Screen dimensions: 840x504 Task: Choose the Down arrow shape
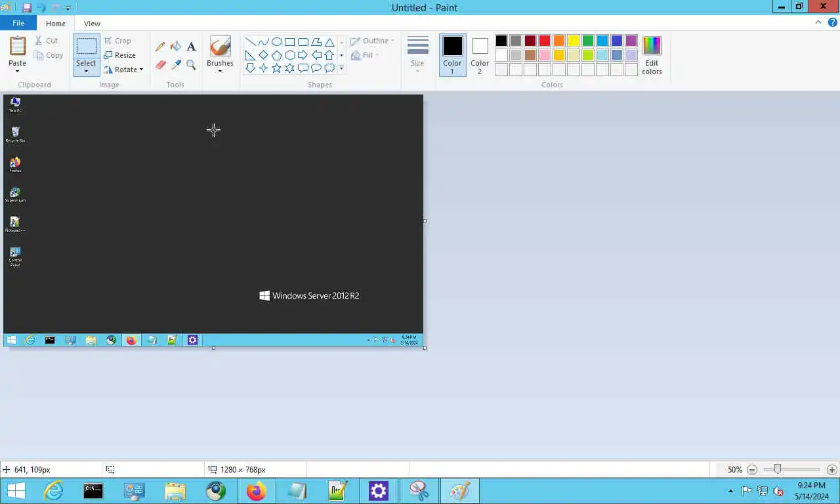tap(250, 68)
